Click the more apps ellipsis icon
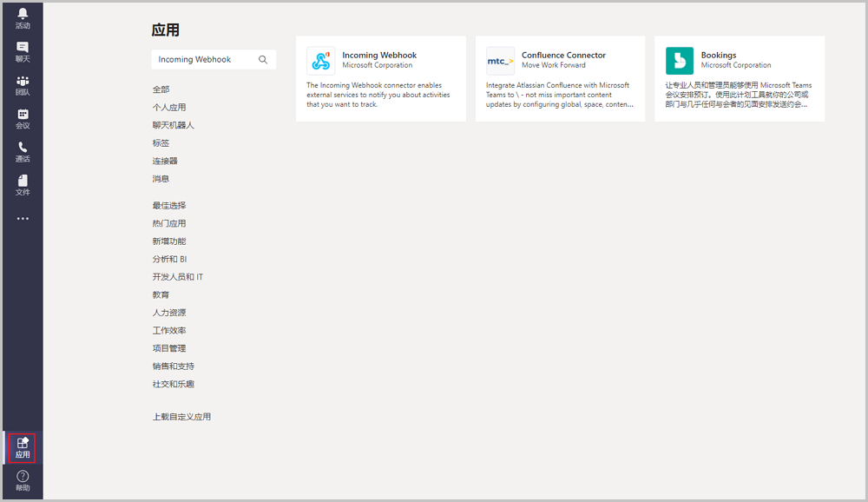This screenshot has width=868, height=502. click(23, 219)
